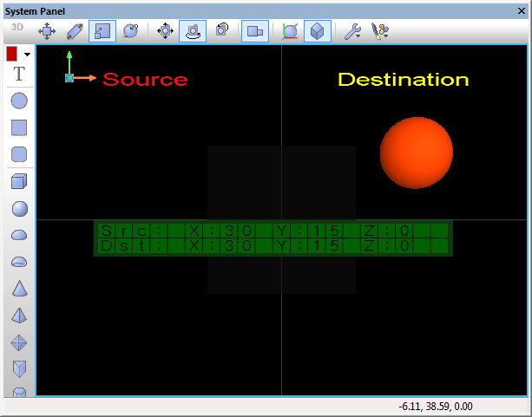Pick the rotate object tool with sphere icon
Screen dimensions: 532x417
coord(131,31)
